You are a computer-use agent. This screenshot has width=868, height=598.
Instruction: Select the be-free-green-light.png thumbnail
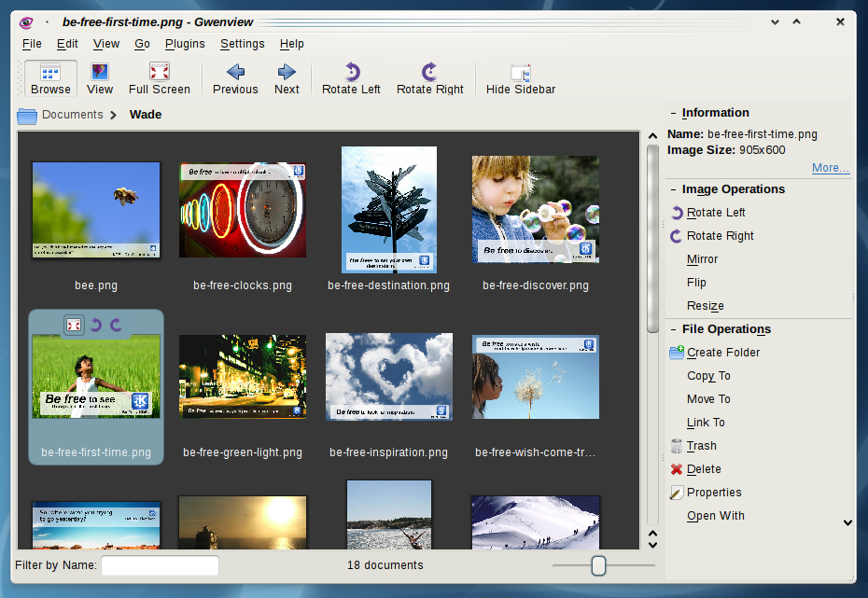point(243,376)
